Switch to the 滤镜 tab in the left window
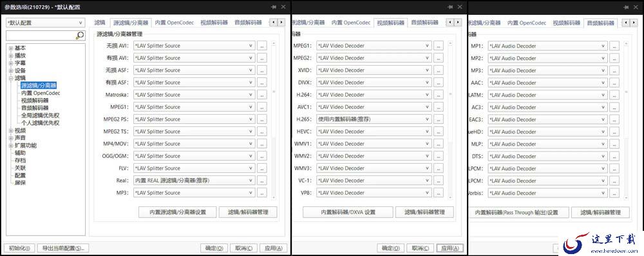 coord(100,23)
